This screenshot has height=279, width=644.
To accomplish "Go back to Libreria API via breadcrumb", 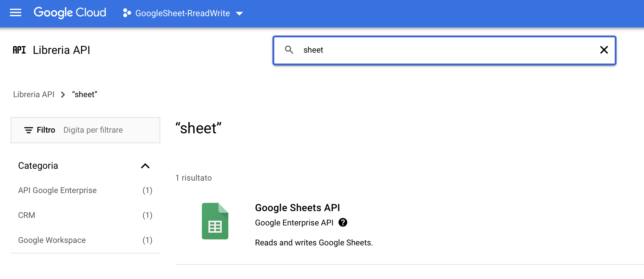I will pos(34,94).
